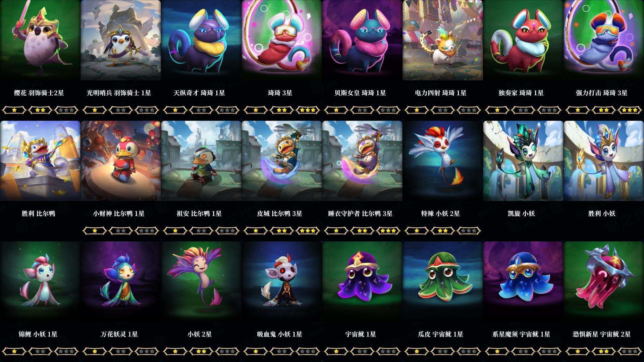Select one-star badge under 樱花 羽饰骑士
This screenshot has width=644, height=362.
14,110
